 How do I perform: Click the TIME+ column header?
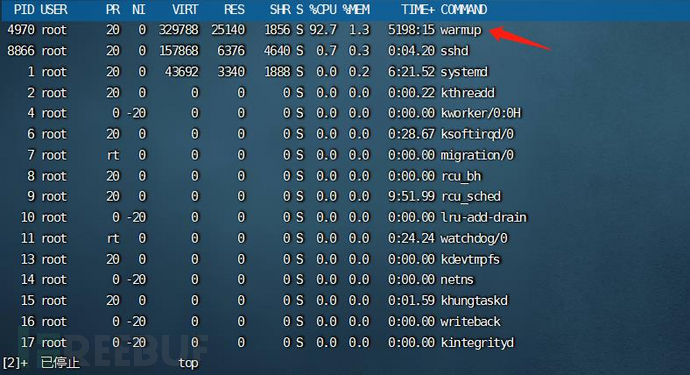tap(418, 10)
